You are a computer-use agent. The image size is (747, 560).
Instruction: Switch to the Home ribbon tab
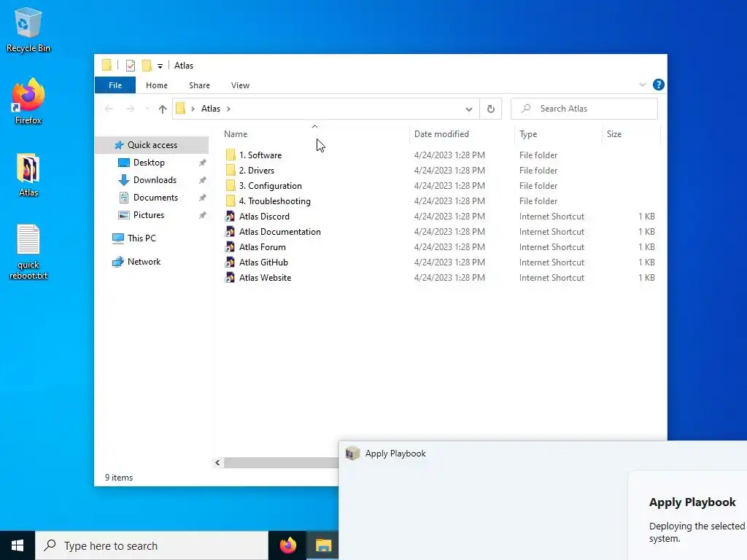[x=157, y=85]
